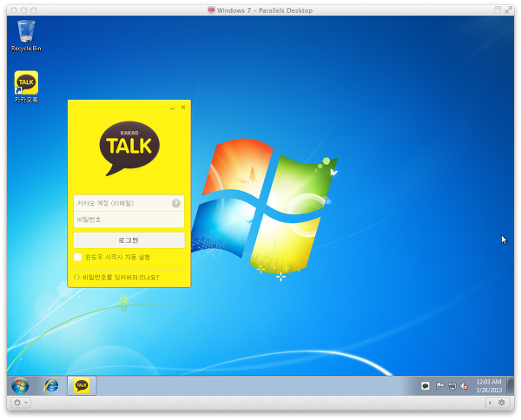Open the Parallels power button dropdown

(21, 403)
